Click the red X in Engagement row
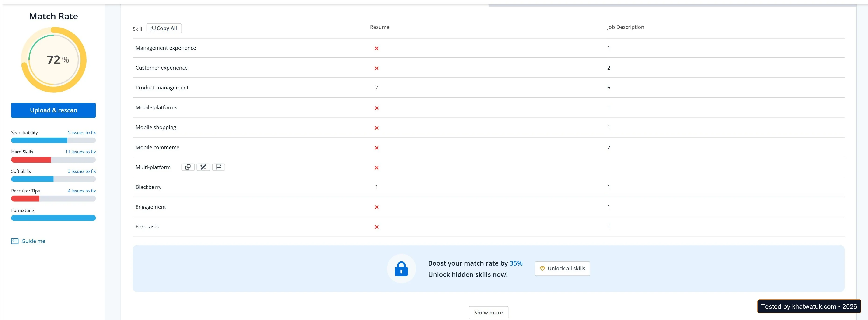 tap(376, 207)
